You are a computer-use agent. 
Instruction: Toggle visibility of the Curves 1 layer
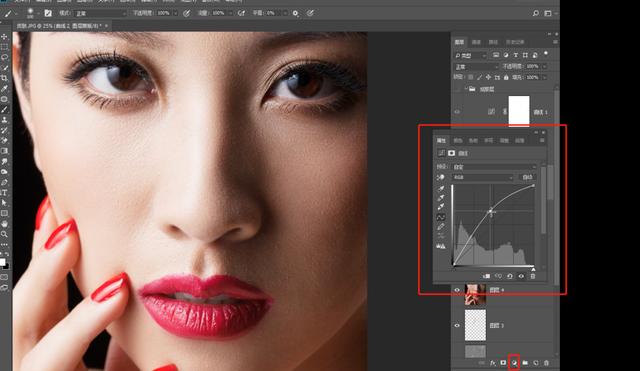tap(457, 111)
